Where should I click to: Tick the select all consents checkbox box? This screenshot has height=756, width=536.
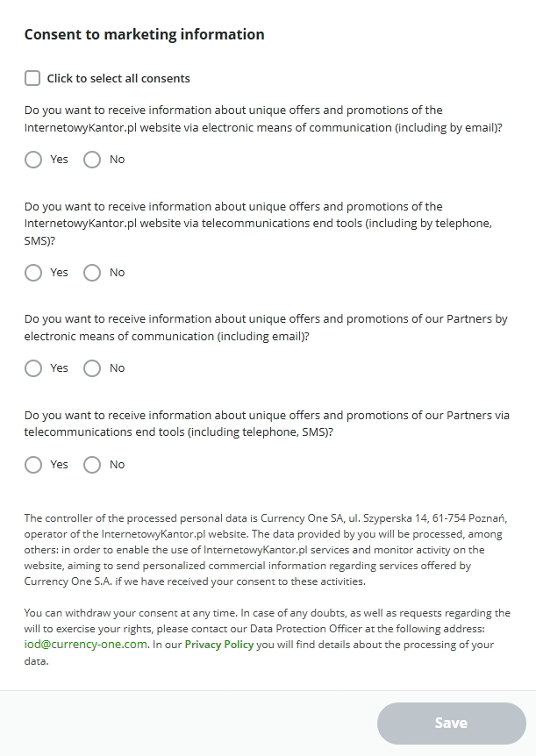click(x=32, y=78)
